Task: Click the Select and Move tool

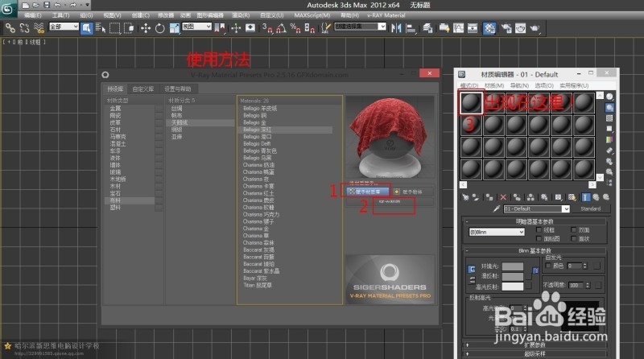Action: click(x=146, y=27)
